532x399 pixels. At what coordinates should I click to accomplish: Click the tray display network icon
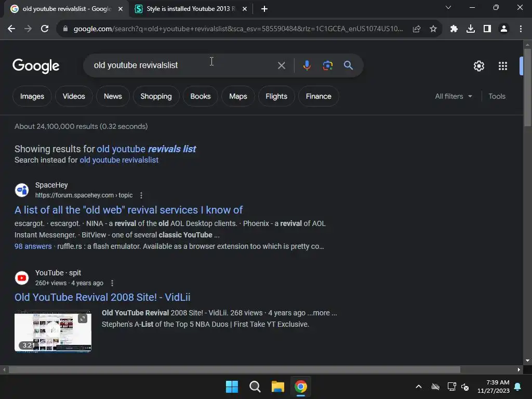pos(452,387)
